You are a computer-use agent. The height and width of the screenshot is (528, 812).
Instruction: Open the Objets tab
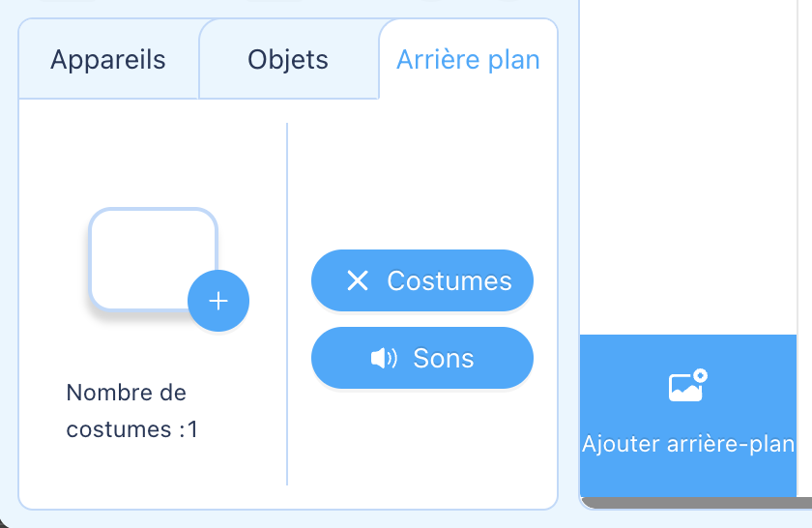[288, 59]
